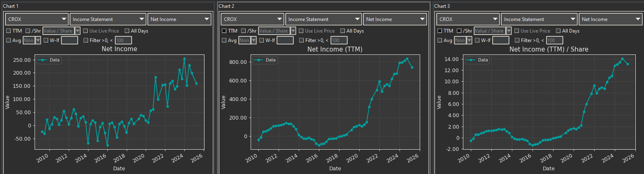Enable the /Shr checkbox in Chart 2
644x174 pixels.
[244, 31]
